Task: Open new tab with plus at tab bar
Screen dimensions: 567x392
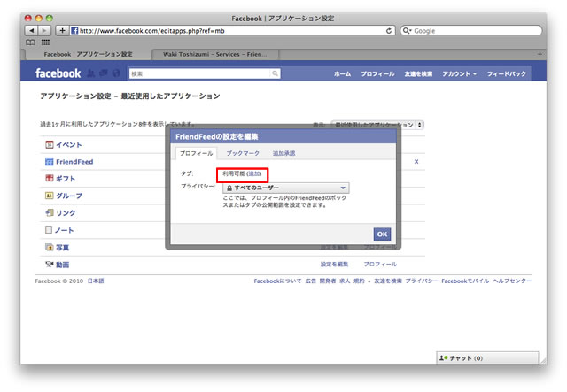Action: [x=540, y=54]
